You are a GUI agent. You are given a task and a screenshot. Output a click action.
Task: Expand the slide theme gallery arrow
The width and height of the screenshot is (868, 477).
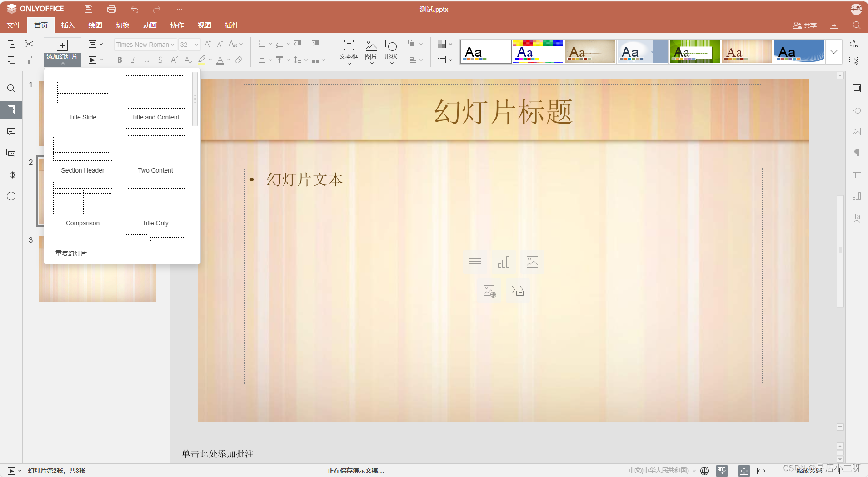click(x=834, y=52)
